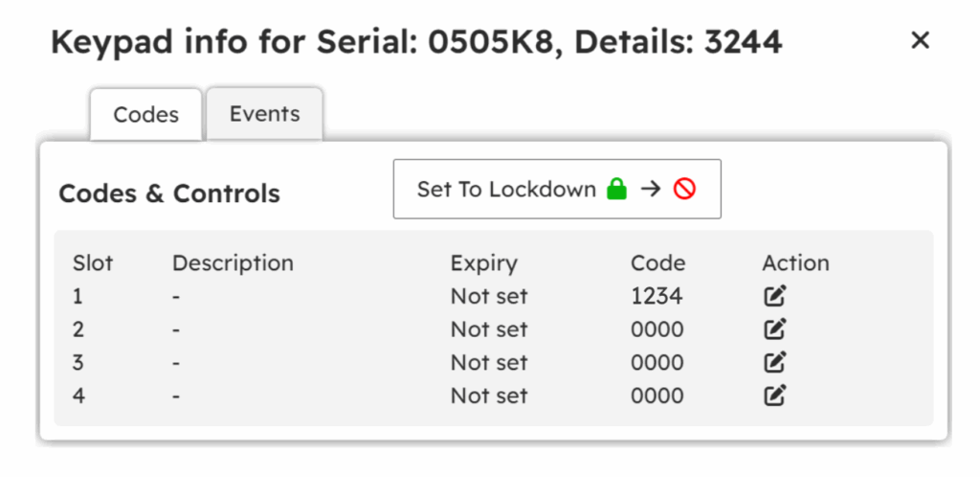Click the red prohibited circle icon
Viewport: 980px width, 477px height.
(x=684, y=189)
